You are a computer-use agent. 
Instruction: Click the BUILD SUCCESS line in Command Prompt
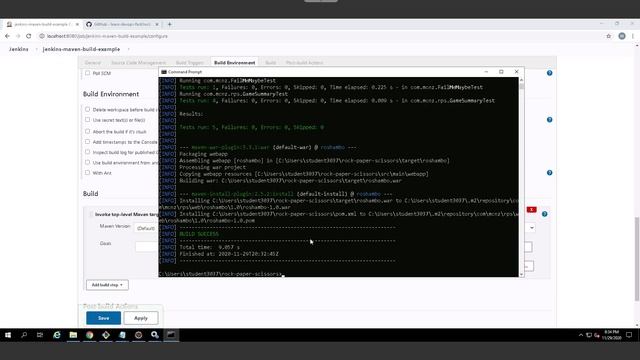tap(199, 234)
